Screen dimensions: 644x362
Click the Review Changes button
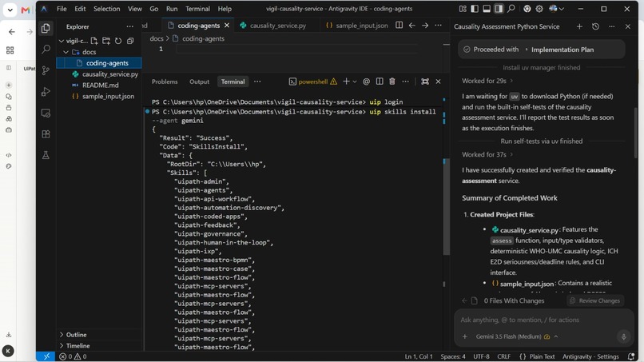[x=595, y=300]
